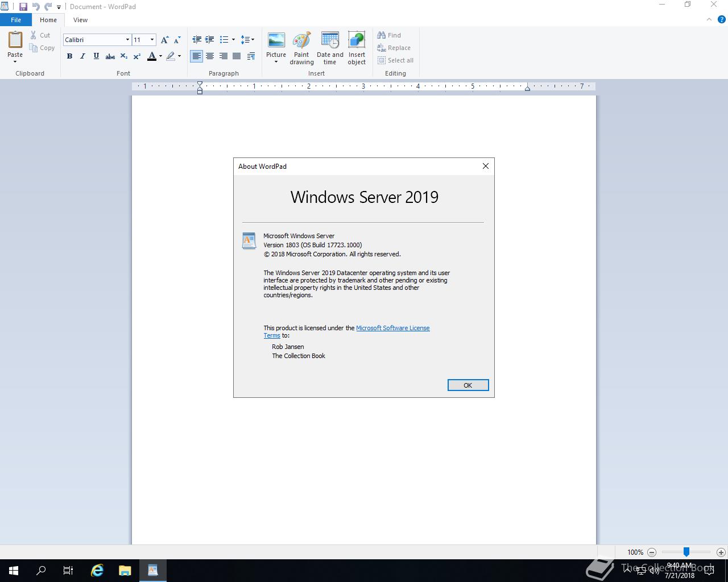Open Microsoft Software License link
728x582 pixels.
392,328
